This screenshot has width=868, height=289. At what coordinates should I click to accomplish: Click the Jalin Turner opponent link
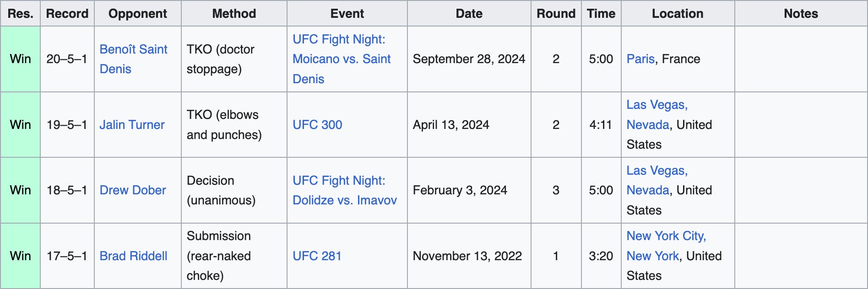[132, 125]
